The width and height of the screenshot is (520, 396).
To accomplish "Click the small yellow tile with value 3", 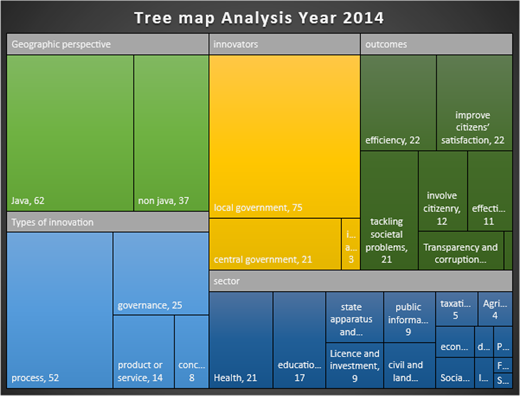I will (x=351, y=244).
